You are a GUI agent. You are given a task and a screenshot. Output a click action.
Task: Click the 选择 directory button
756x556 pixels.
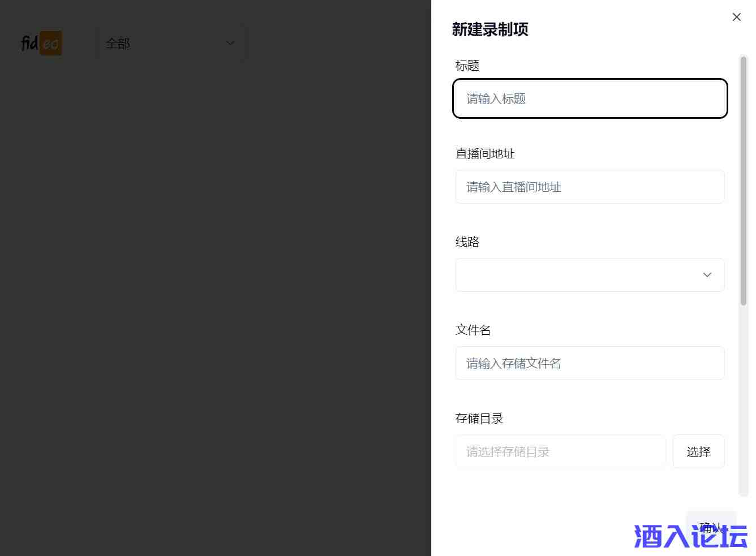(x=698, y=451)
